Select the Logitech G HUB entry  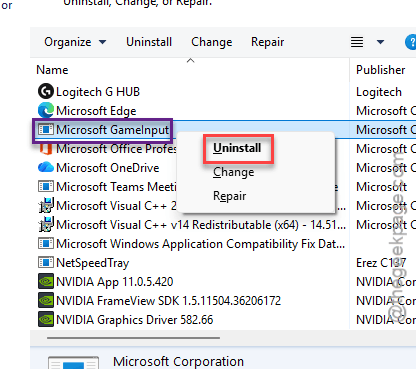pyautogui.click(x=98, y=92)
